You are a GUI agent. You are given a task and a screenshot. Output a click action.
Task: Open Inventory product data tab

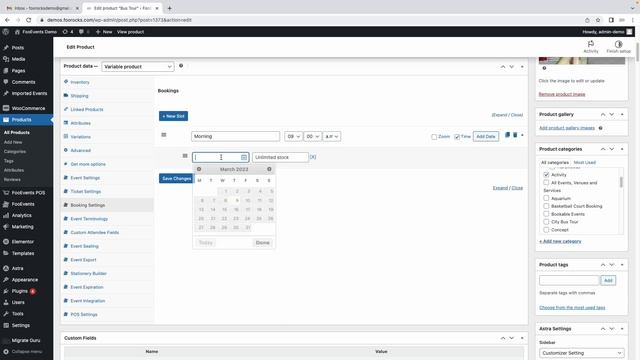point(80,82)
